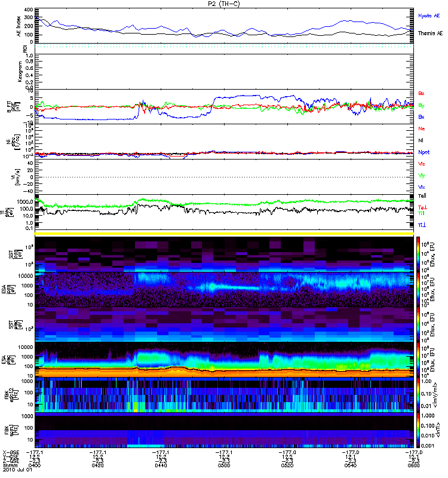The image size is (448, 478).
Task: Click the "0440" time tick label
Action: [x=161, y=465]
